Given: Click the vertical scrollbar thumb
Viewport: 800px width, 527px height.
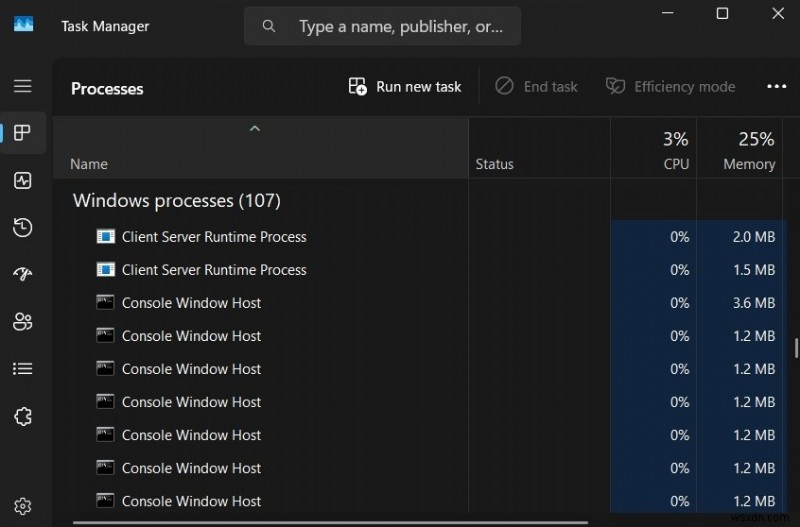Looking at the screenshot, I should pos(795,348).
